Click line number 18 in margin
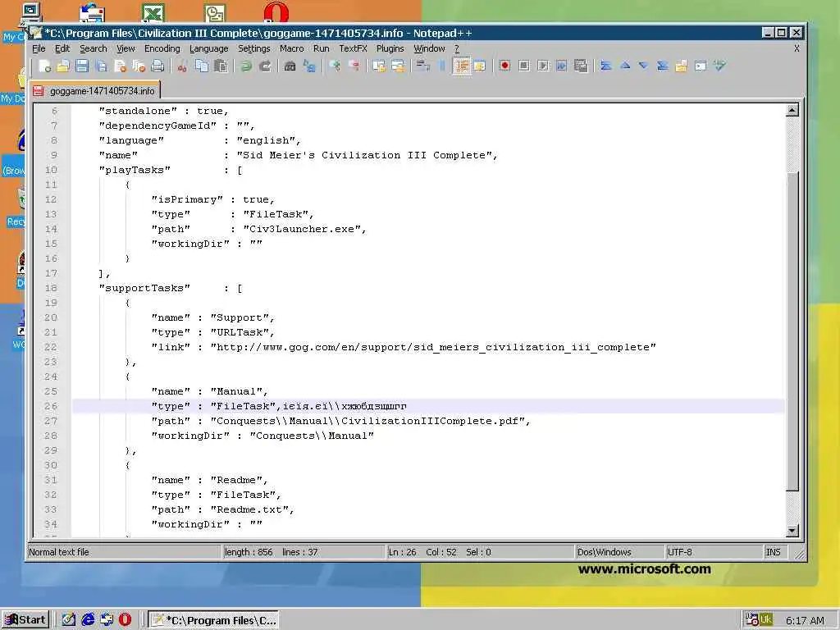 click(51, 288)
